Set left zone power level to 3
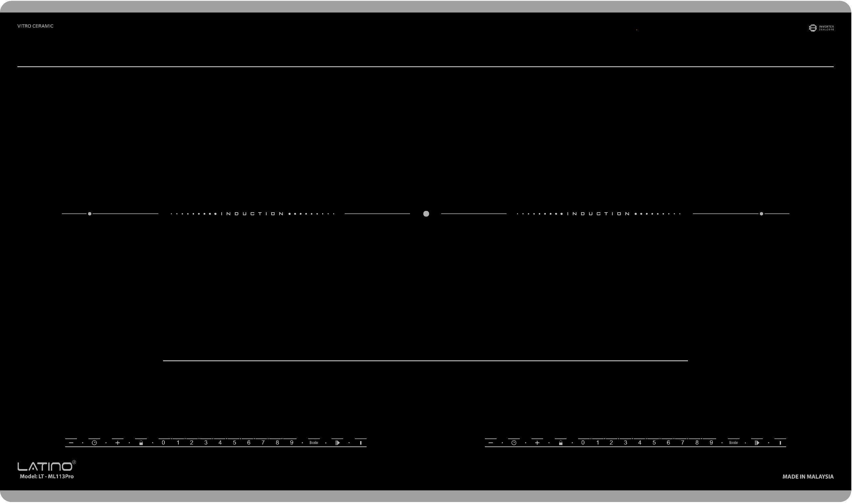The image size is (852, 504). (x=206, y=443)
